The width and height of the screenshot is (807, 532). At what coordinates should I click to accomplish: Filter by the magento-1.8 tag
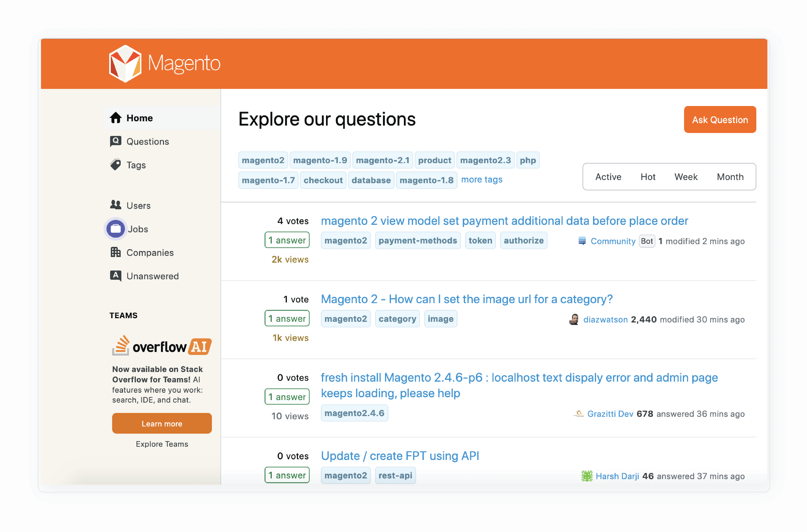tap(426, 180)
